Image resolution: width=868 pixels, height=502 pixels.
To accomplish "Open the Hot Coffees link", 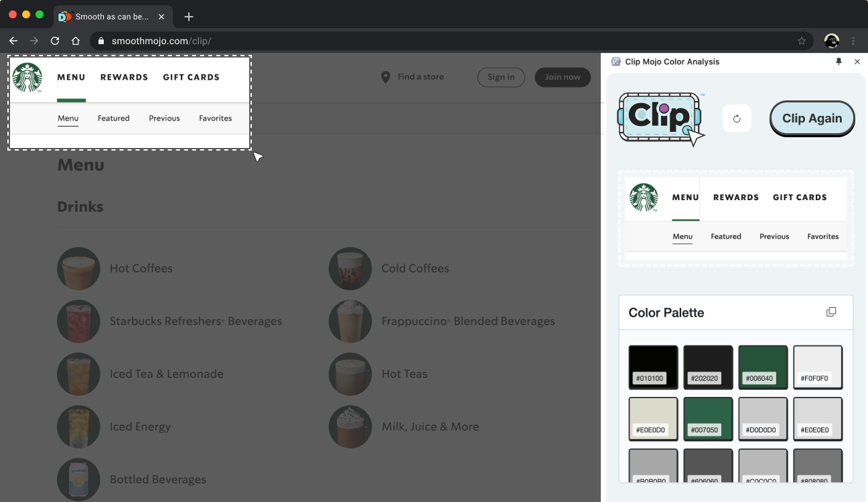I will [x=141, y=268].
